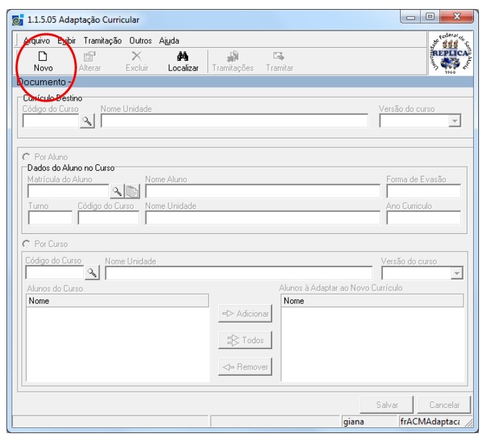
Task: Click the Nome Aluno input field
Action: pos(262,191)
